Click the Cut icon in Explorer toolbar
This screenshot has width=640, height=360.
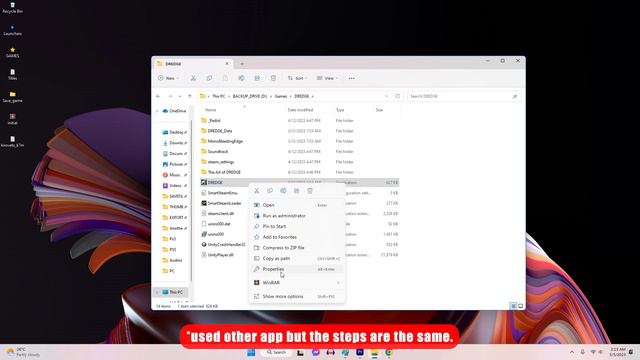point(193,78)
